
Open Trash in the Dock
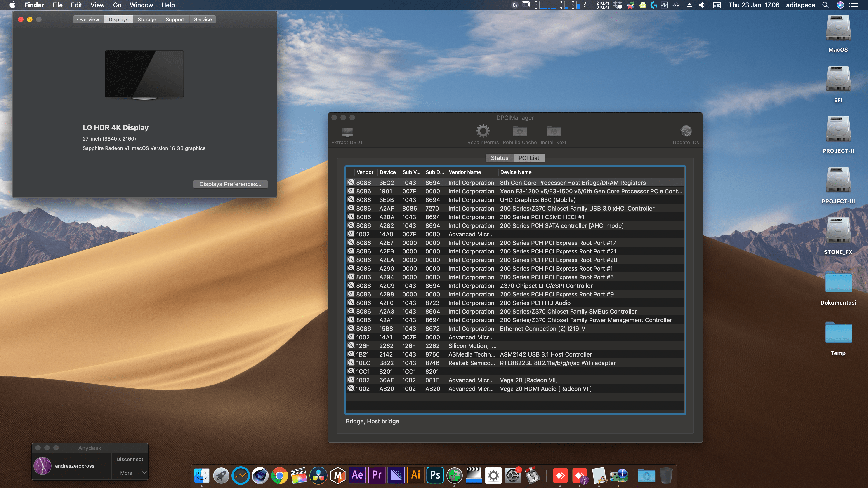click(x=666, y=476)
